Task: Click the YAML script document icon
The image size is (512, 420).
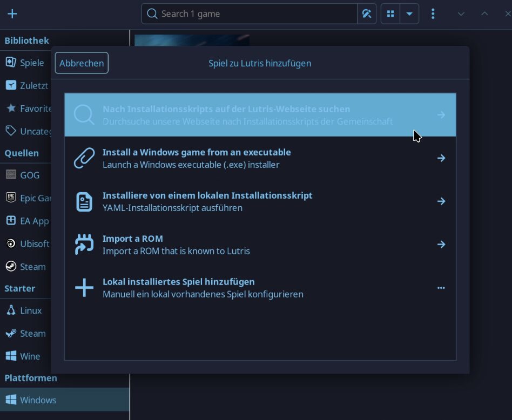Action: pyautogui.click(x=84, y=201)
